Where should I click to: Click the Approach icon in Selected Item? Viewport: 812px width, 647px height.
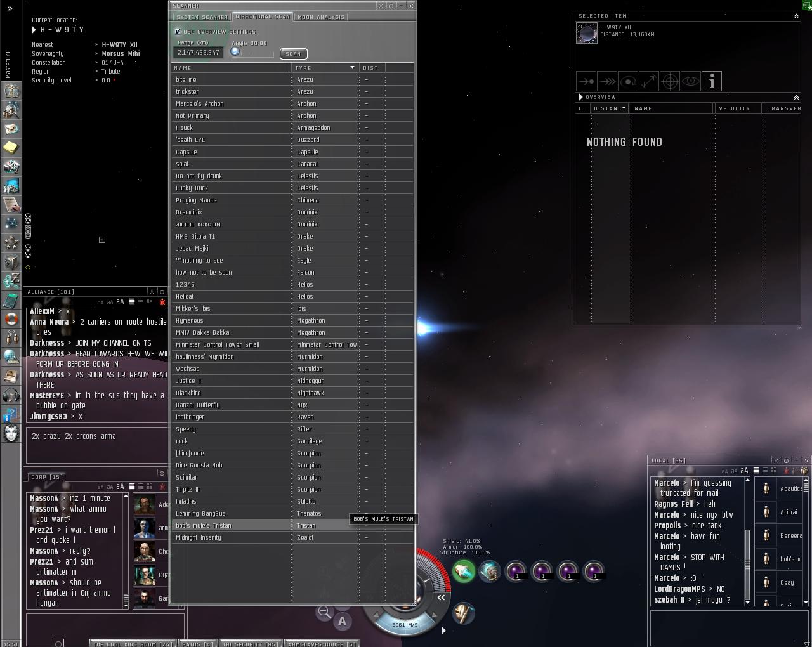click(x=586, y=81)
